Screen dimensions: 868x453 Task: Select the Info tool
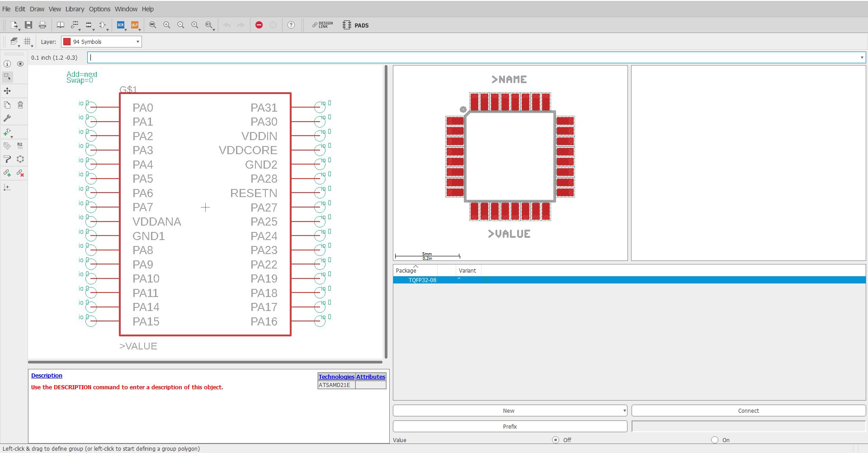[x=7, y=64]
